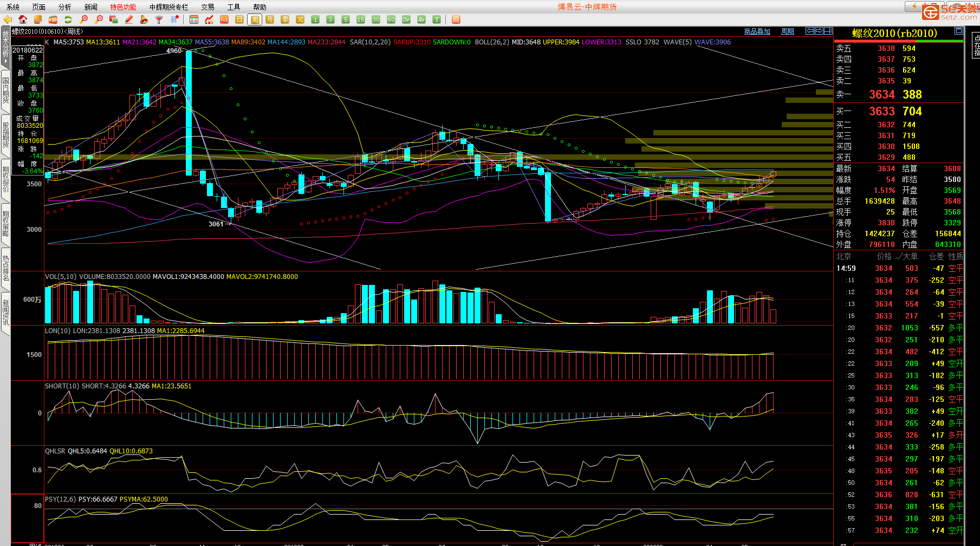Click the 螺纹2010(rb2010) contract title
Screen dimensions: 980x546
click(894, 33)
